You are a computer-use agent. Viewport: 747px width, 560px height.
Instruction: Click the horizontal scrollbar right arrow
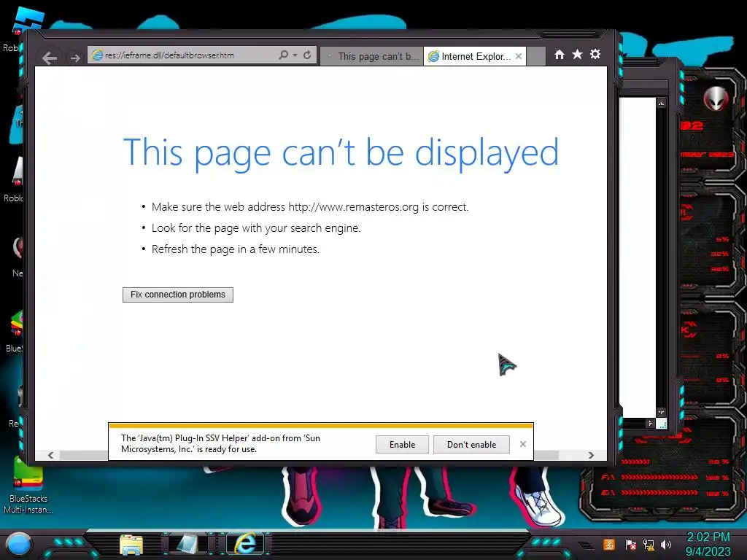pos(591,455)
